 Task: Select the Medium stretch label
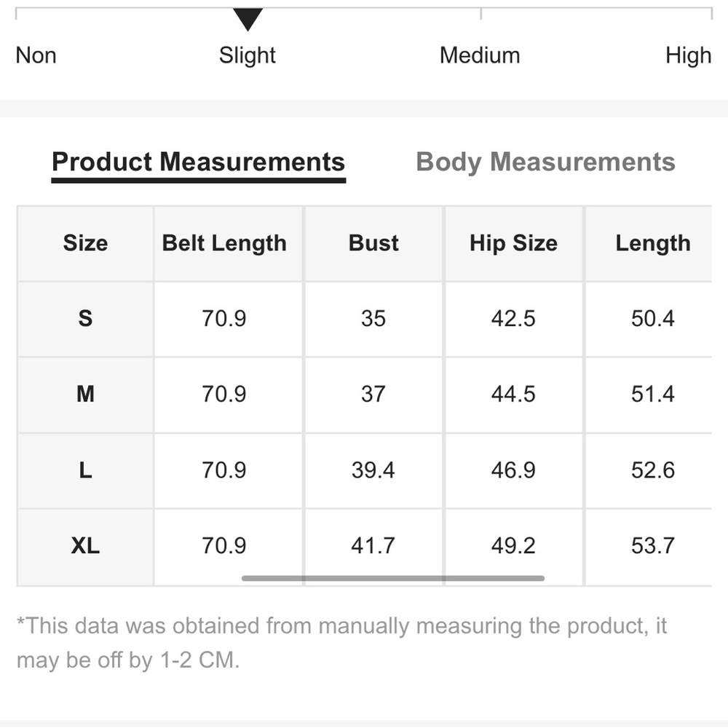pyautogui.click(x=480, y=56)
